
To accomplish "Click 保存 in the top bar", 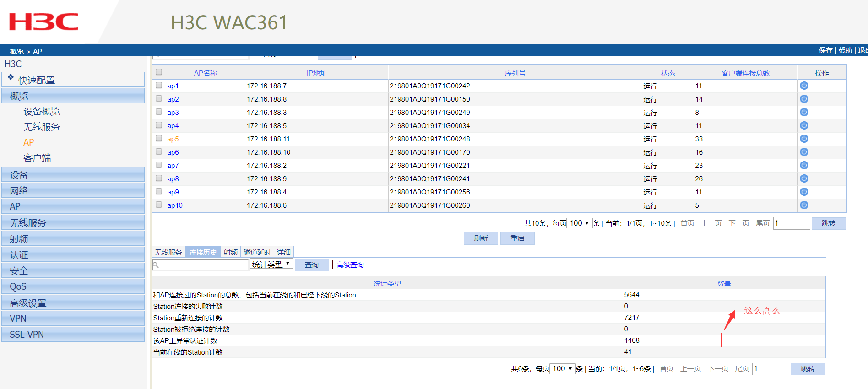I will point(826,50).
